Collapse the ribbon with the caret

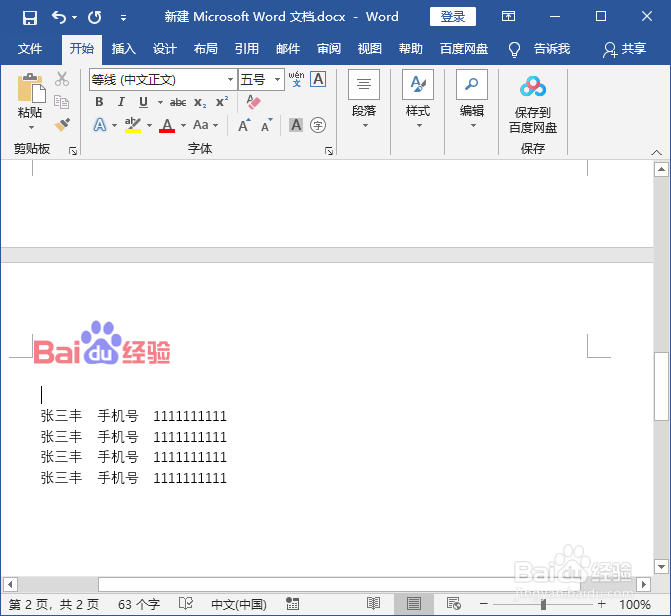pyautogui.click(x=656, y=152)
